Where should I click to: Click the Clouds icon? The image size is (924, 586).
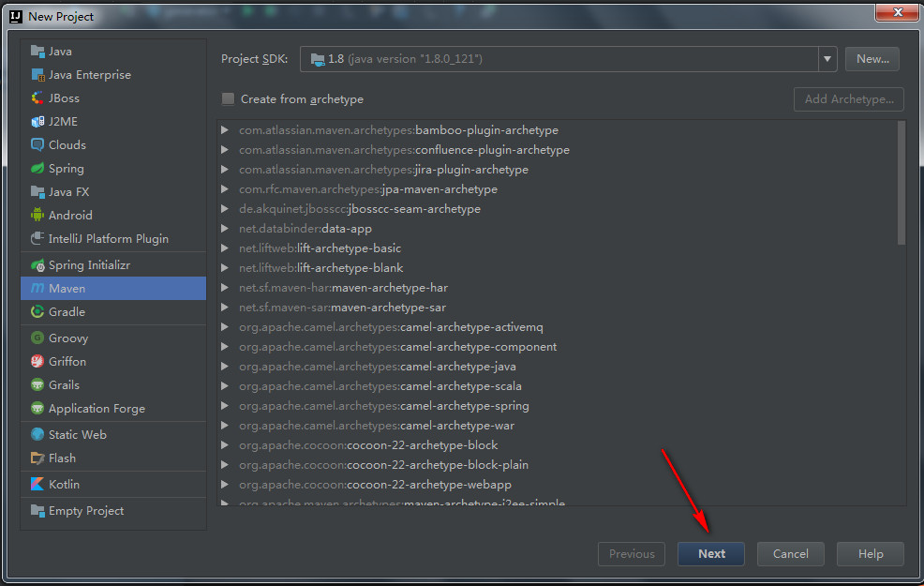[37, 144]
